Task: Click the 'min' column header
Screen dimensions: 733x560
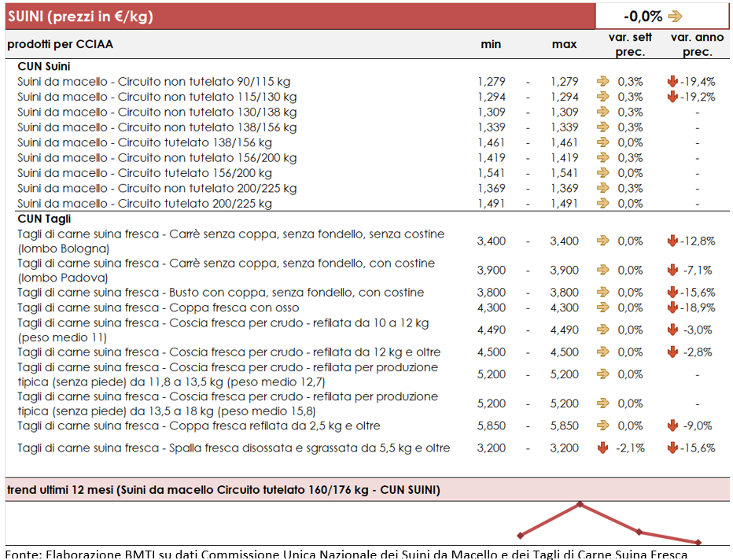Action: pos(491,44)
